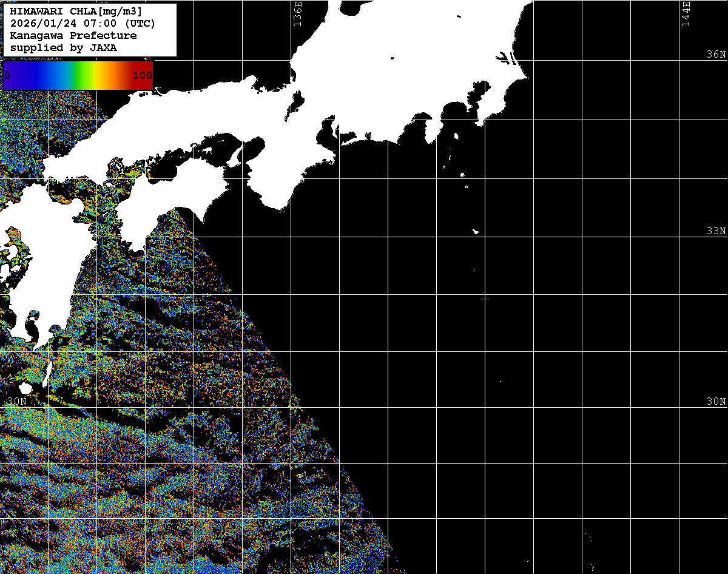Click the small white island near 33N
Image resolution: width=728 pixels, height=574 pixels.
(x=476, y=231)
